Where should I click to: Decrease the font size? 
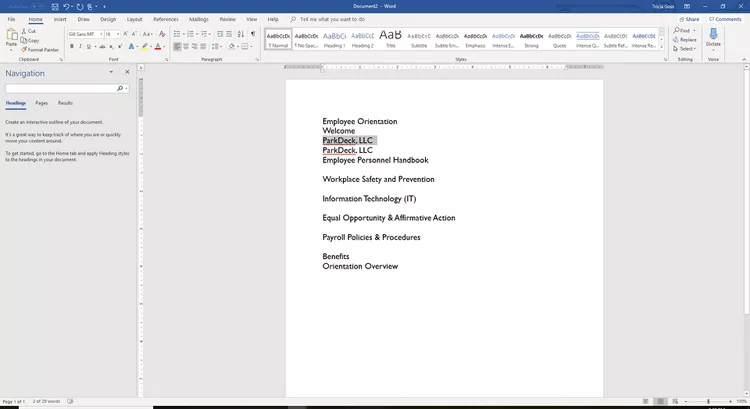[x=134, y=34]
